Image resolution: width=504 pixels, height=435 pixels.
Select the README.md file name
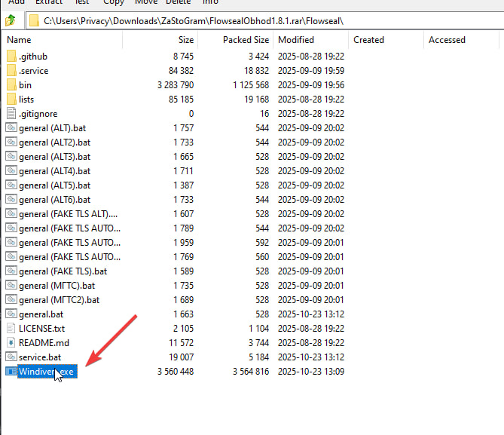(44, 343)
